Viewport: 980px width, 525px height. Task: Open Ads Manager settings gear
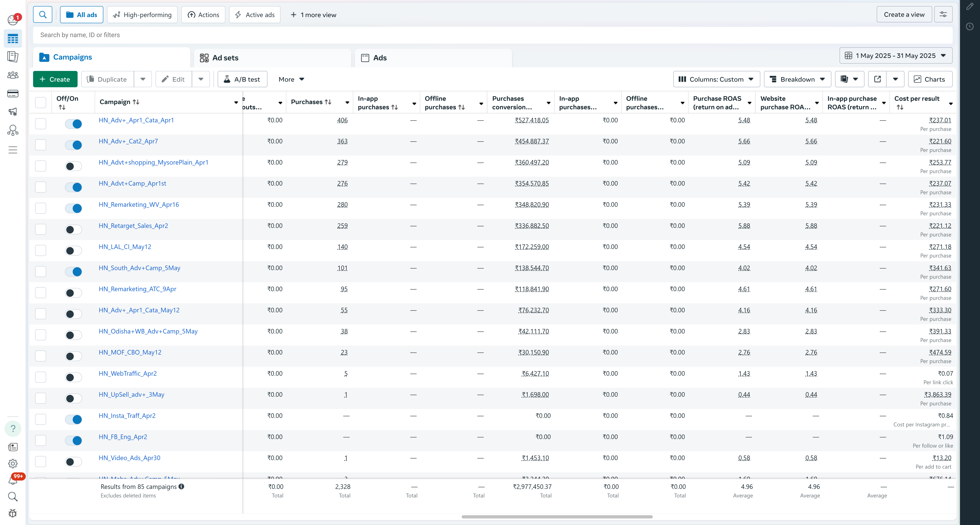[x=13, y=463]
